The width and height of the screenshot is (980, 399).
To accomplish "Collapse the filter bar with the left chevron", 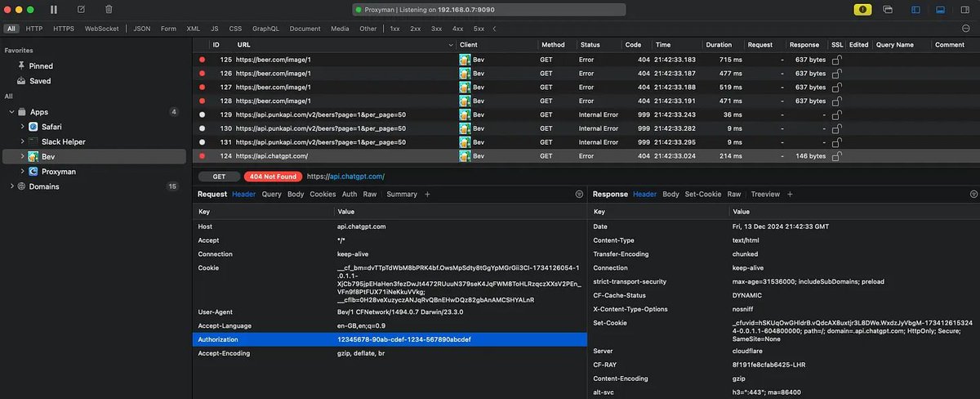I will 493,28.
